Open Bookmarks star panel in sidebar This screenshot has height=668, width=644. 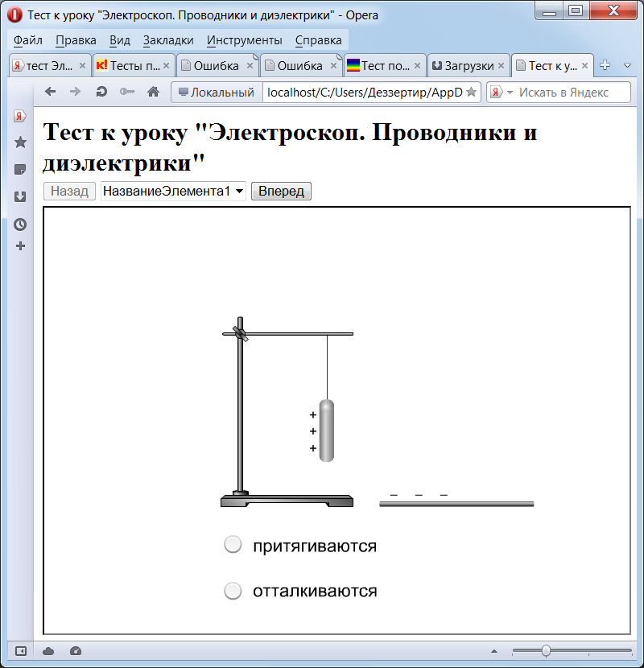point(20,142)
